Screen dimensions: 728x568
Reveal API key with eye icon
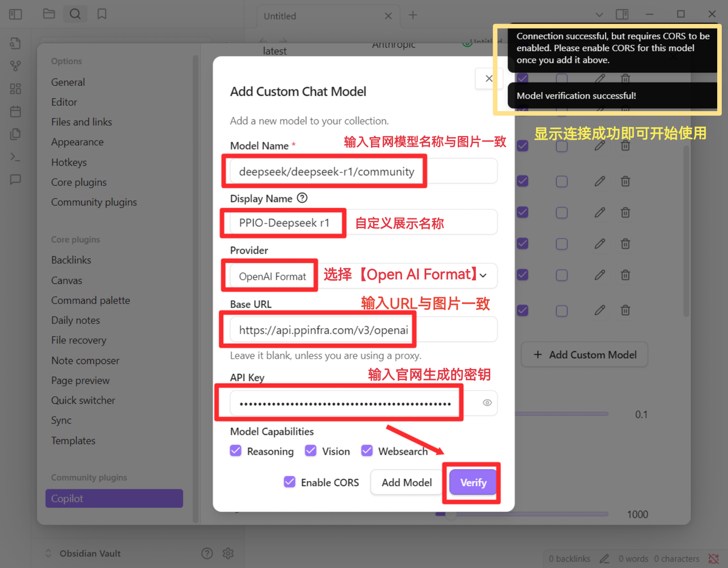[x=487, y=403]
